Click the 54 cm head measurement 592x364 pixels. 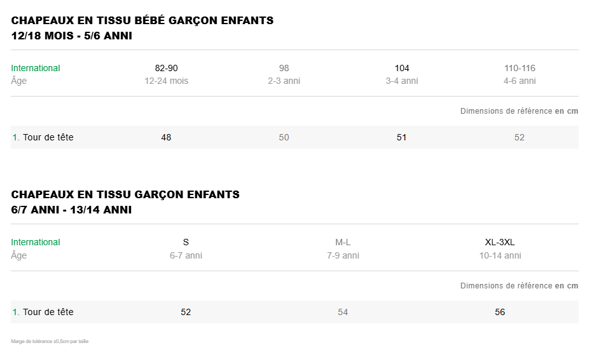click(343, 312)
